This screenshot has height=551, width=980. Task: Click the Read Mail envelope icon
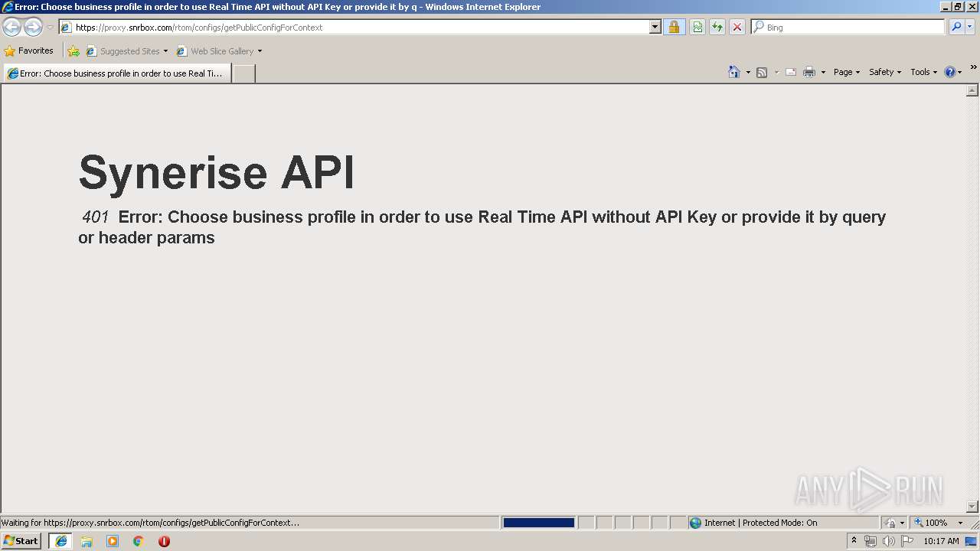coord(791,73)
